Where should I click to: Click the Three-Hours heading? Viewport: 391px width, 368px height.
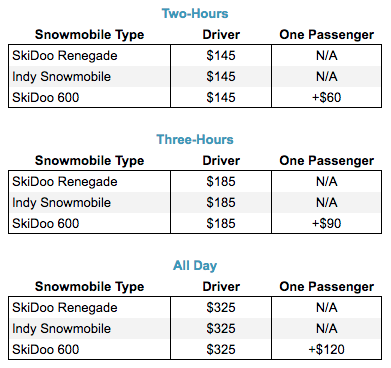[195, 140]
